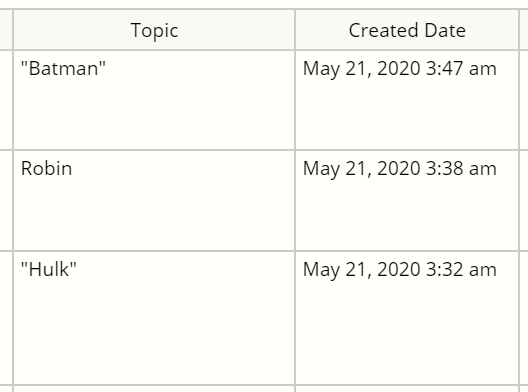Select the cut-off cell before "Hulk"
This screenshot has height=392, width=528.
pos(6,318)
